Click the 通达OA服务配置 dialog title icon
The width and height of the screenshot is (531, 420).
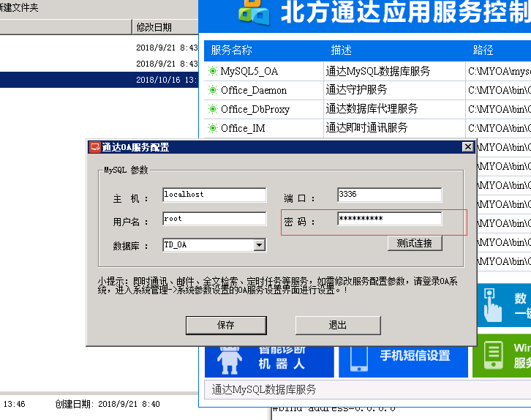click(95, 147)
